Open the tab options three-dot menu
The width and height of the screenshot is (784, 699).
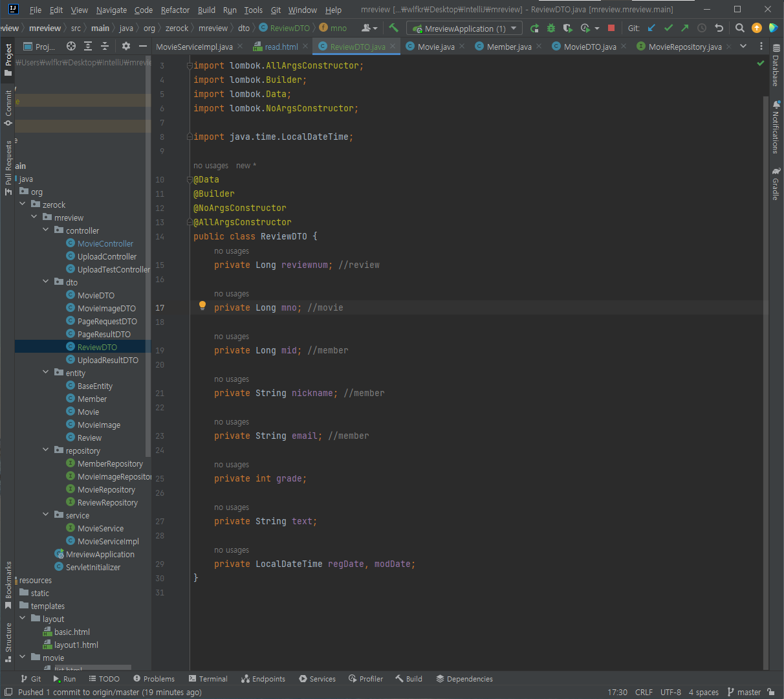pos(761,47)
